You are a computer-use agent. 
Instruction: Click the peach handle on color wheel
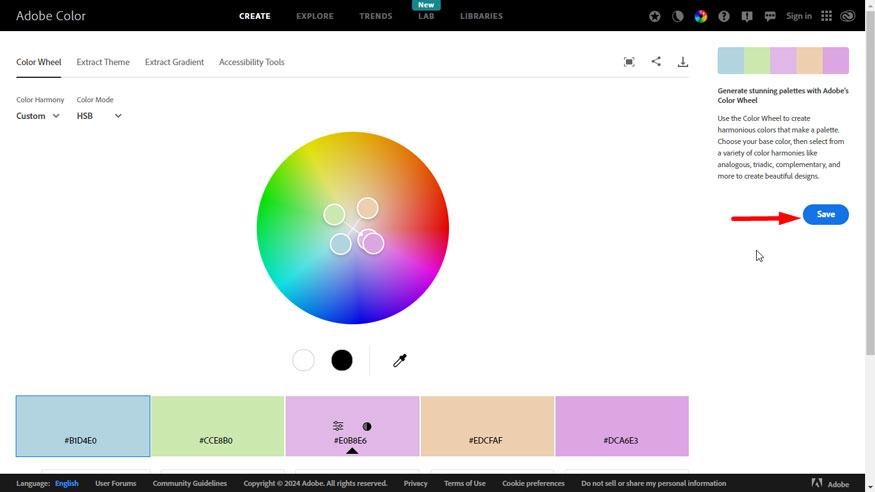tap(368, 208)
